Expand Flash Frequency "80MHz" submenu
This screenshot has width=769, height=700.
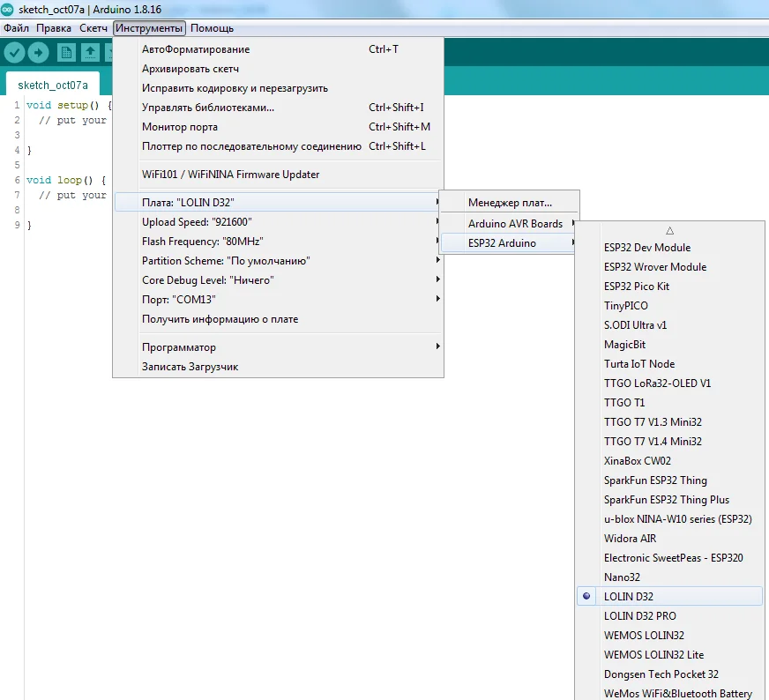coord(278,242)
